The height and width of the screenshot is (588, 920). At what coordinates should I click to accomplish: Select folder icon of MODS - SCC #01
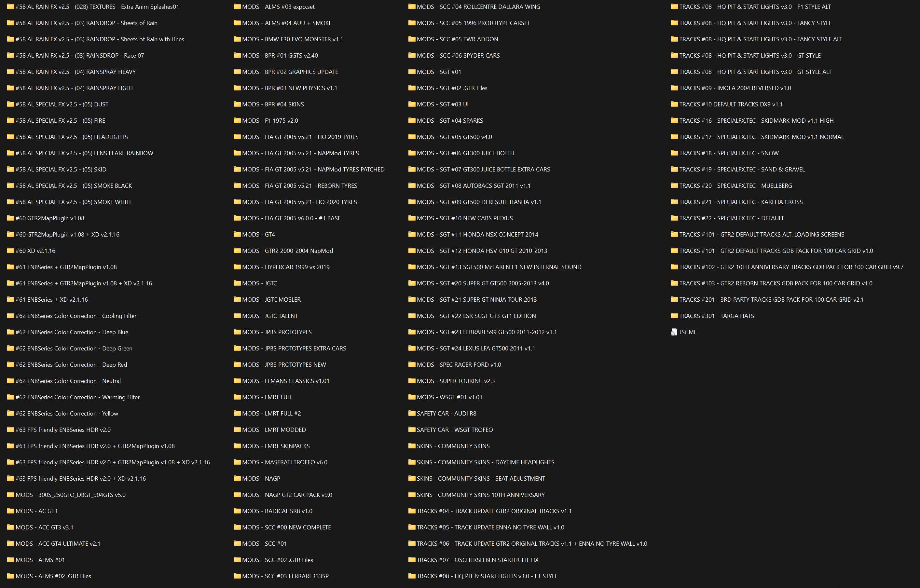[237, 543]
